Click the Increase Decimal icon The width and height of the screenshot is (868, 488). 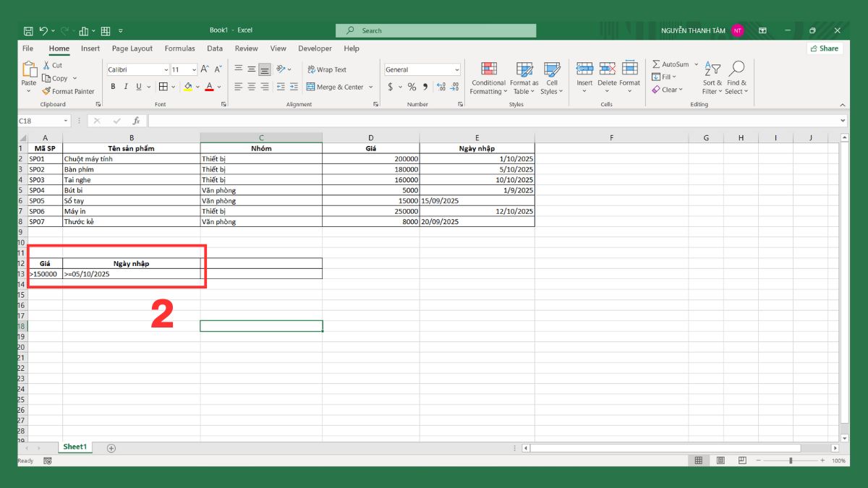point(442,87)
